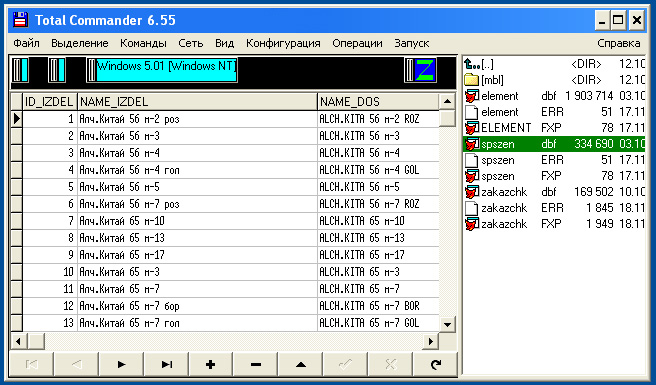Open the Вид menu
This screenshot has width=656, height=385.
point(224,43)
